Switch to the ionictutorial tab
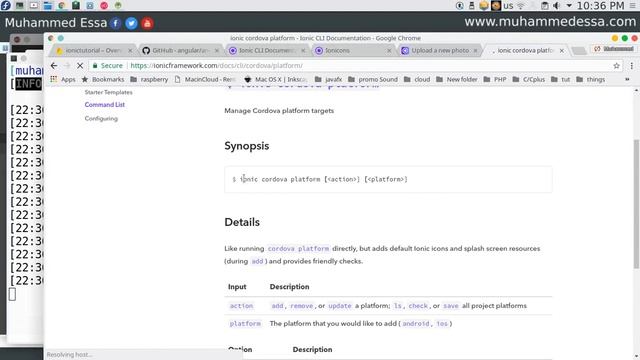This screenshot has height=360, width=640. click(93, 51)
